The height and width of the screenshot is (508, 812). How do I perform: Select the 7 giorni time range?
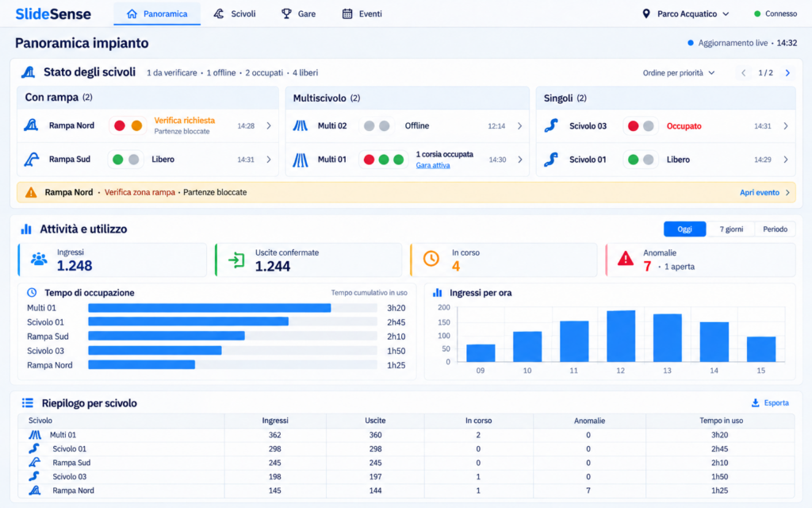click(730, 229)
